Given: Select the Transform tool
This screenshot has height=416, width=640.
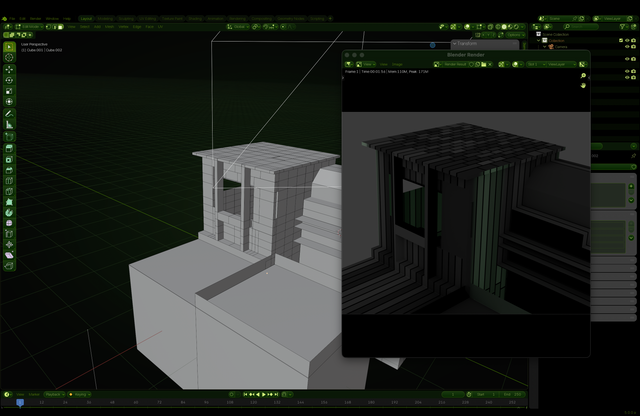Looking at the screenshot, I should (x=9, y=102).
